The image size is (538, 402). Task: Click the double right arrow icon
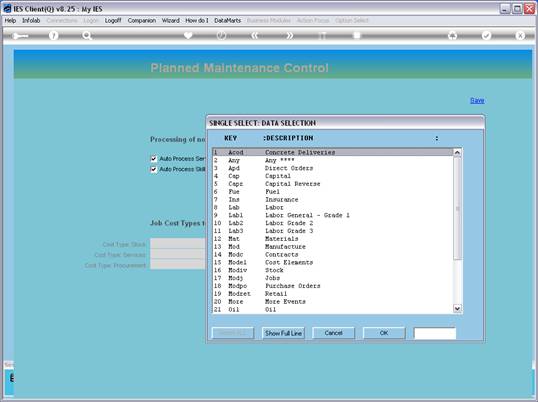pyautogui.click(x=290, y=35)
